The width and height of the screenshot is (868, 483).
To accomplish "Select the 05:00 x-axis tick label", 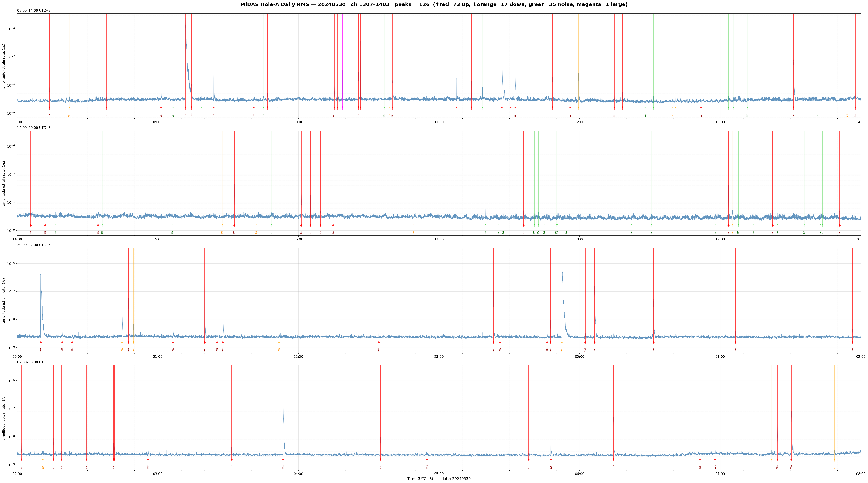I will click(x=439, y=474).
